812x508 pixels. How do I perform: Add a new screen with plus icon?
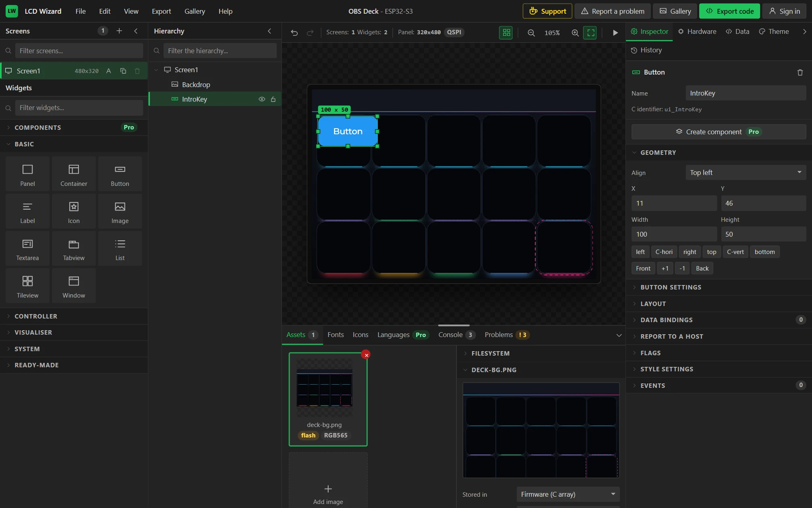point(119,31)
